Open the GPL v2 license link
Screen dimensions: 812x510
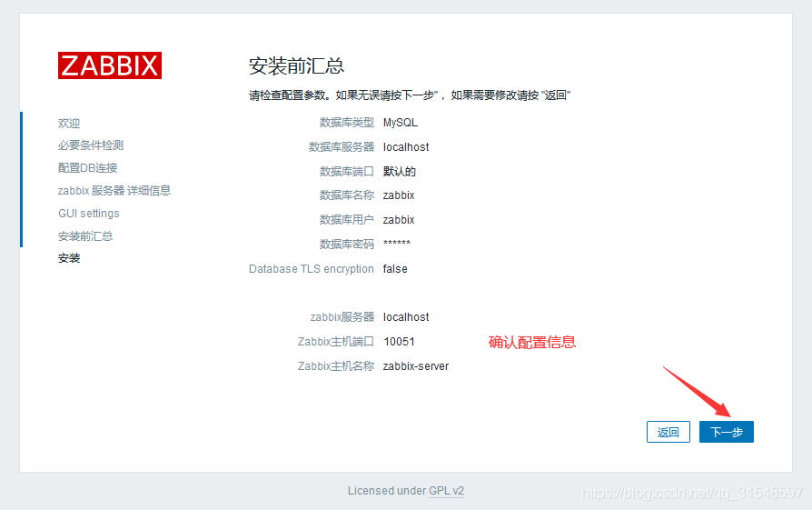click(x=446, y=491)
